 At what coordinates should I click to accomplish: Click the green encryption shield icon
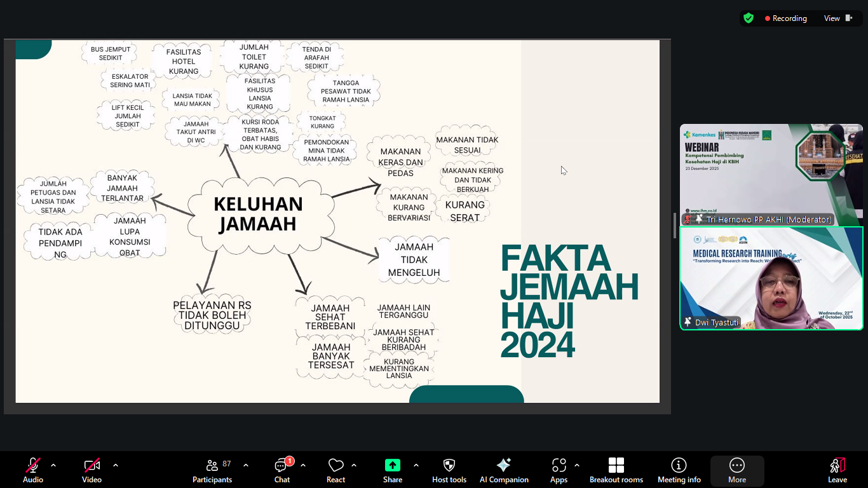pos(749,18)
